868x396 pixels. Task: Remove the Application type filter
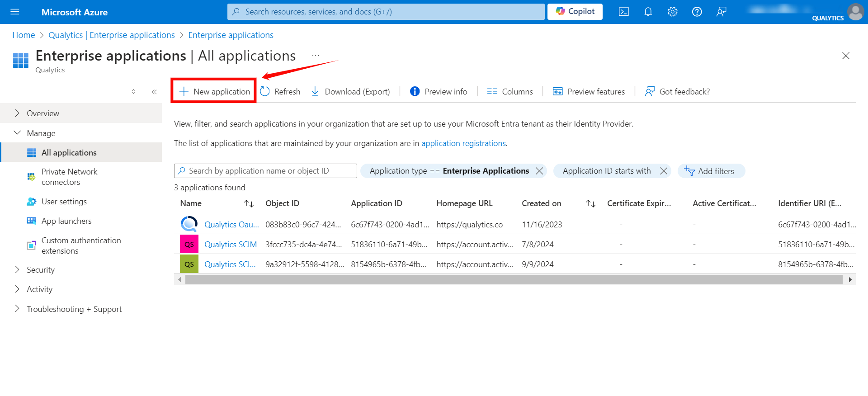(x=539, y=171)
